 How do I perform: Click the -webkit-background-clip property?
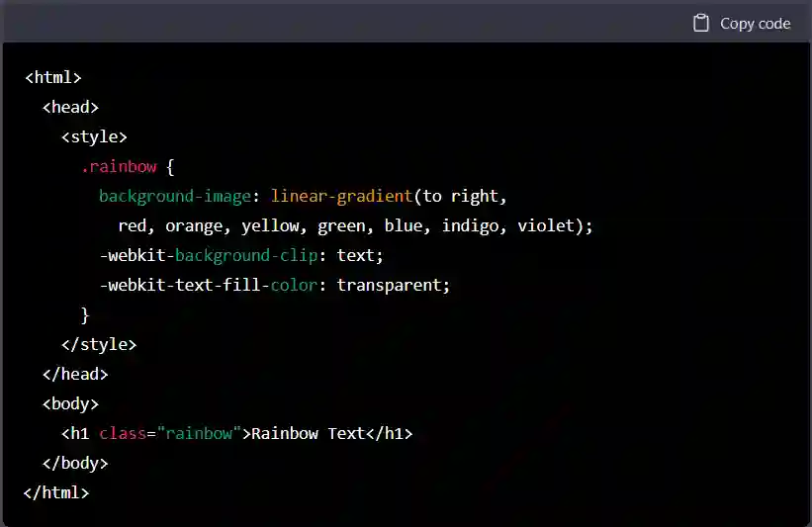(x=208, y=256)
